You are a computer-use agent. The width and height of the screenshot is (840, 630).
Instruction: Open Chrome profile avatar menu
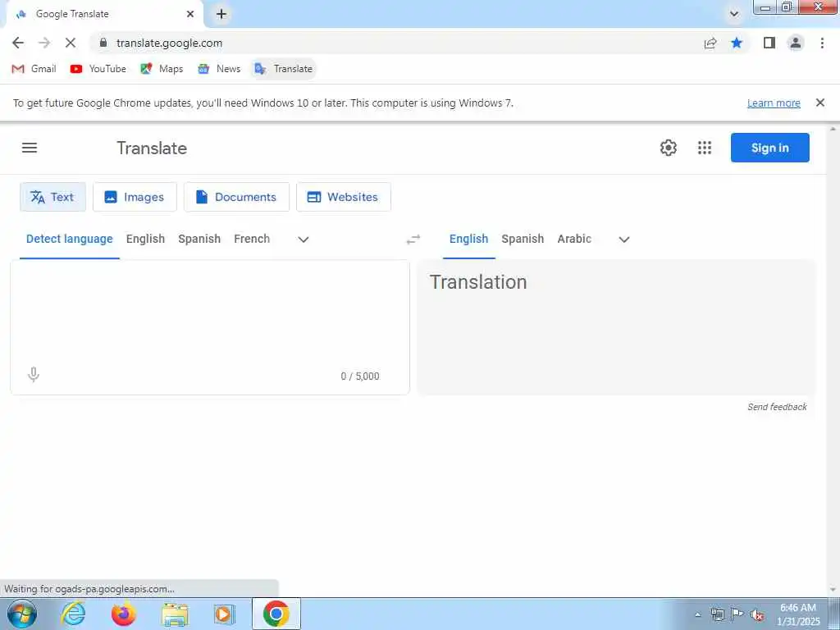point(796,43)
